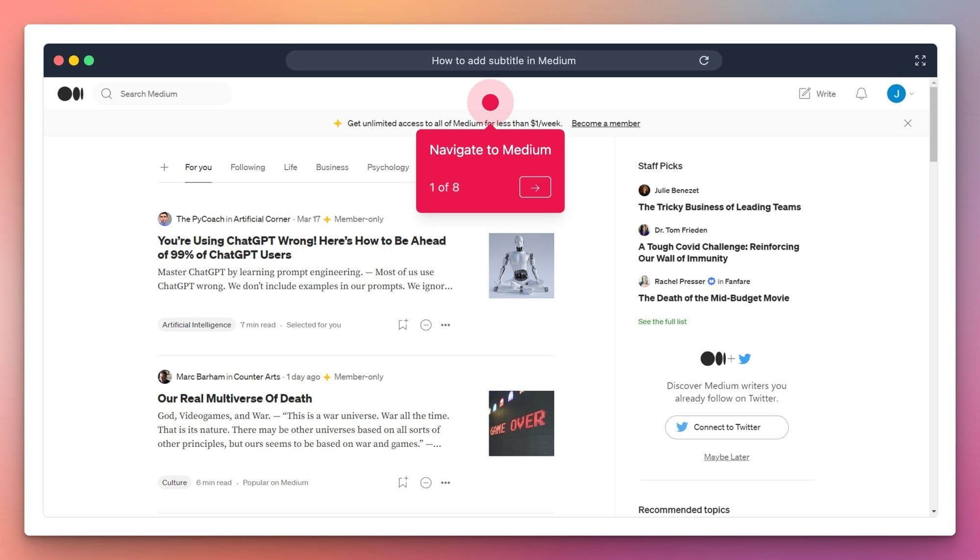Image resolution: width=980 pixels, height=560 pixels.
Task: Open notifications with the bell icon
Action: pos(861,93)
